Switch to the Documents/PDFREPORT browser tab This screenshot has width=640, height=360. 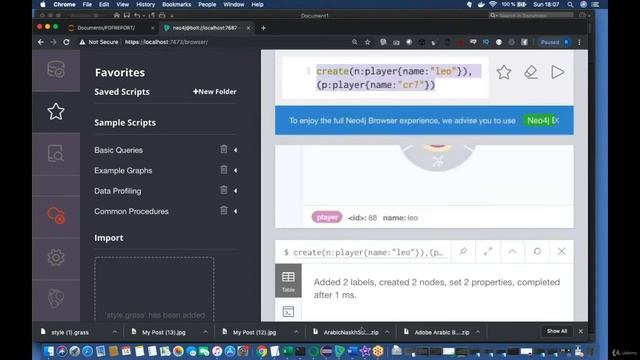[x=106, y=28]
